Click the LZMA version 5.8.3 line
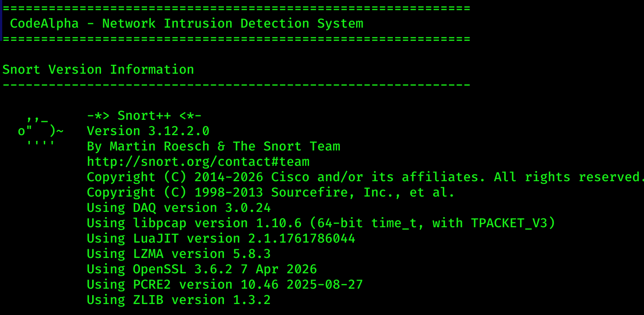Viewport: 644px width, 315px height. coord(179,254)
